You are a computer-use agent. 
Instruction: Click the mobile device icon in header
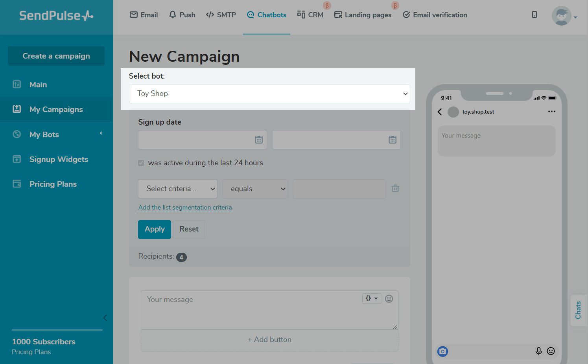pos(535,15)
